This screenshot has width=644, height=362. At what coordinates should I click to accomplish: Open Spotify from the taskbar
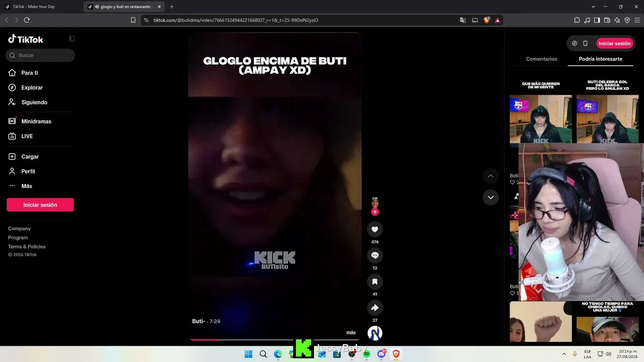click(x=367, y=354)
